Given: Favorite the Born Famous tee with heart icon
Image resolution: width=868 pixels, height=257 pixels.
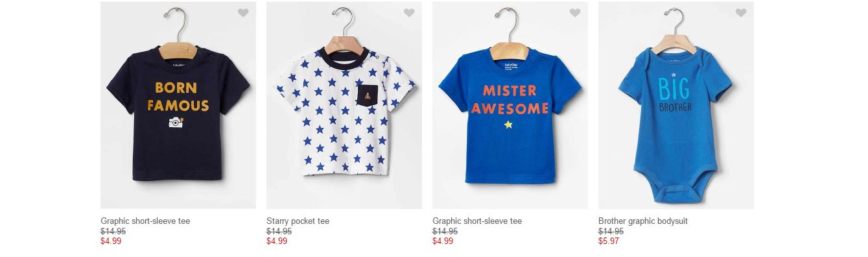Looking at the screenshot, I should click(243, 12).
